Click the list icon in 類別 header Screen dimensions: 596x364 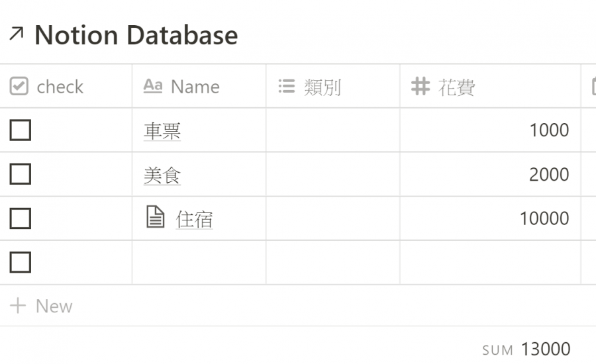click(287, 86)
